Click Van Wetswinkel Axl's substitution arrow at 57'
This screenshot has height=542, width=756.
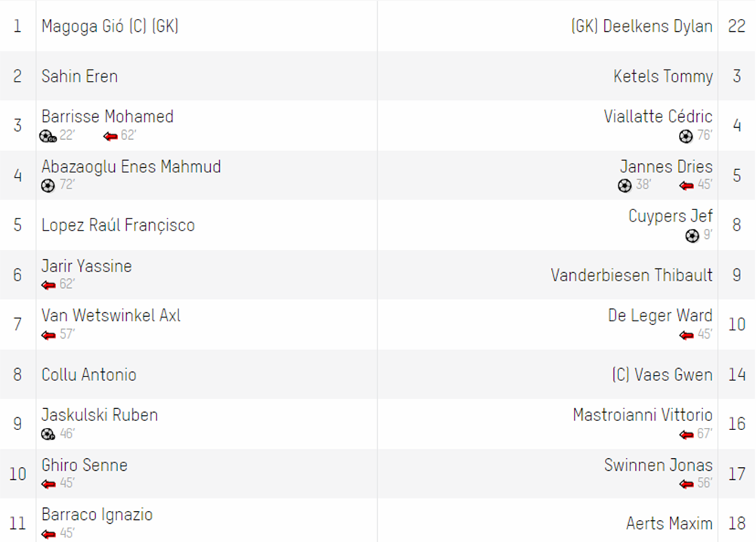48,335
